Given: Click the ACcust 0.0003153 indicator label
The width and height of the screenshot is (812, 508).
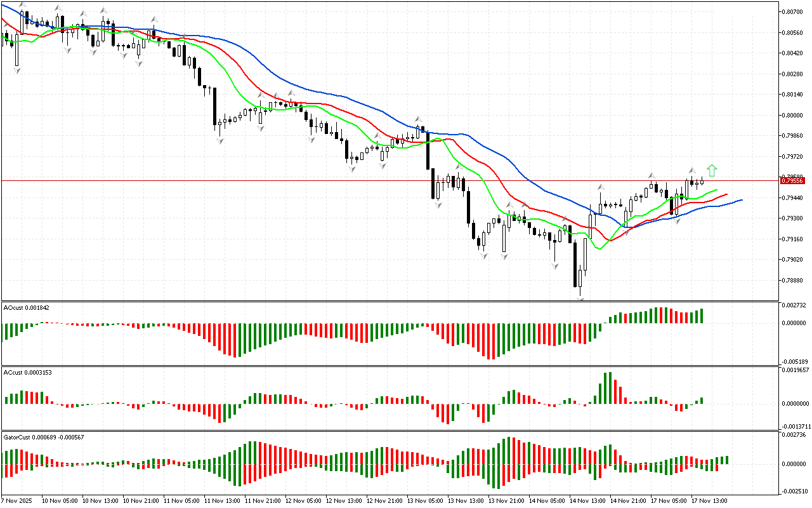Looking at the screenshot, I should (x=28, y=373).
